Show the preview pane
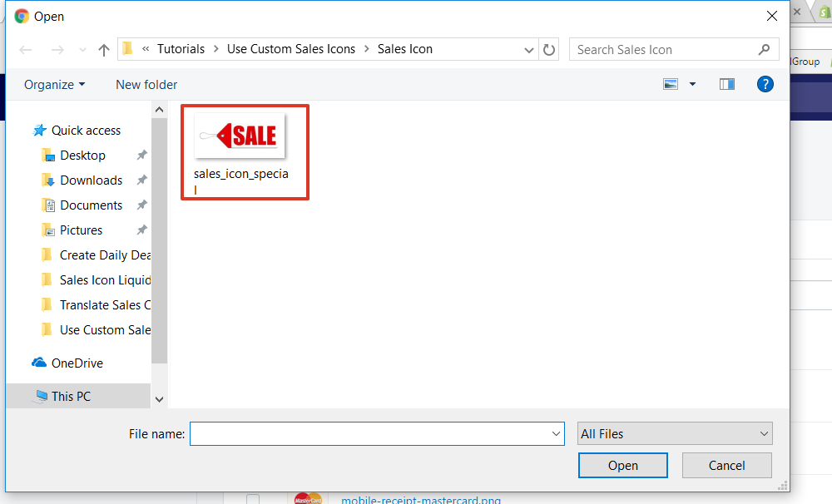 (x=726, y=83)
